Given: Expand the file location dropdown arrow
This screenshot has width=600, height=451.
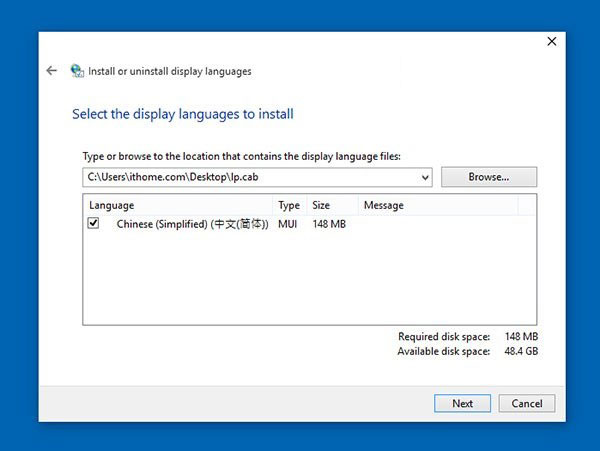Looking at the screenshot, I should pyautogui.click(x=426, y=177).
